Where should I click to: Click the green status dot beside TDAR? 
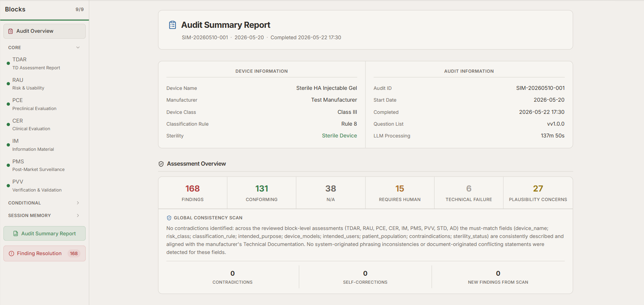click(8, 64)
